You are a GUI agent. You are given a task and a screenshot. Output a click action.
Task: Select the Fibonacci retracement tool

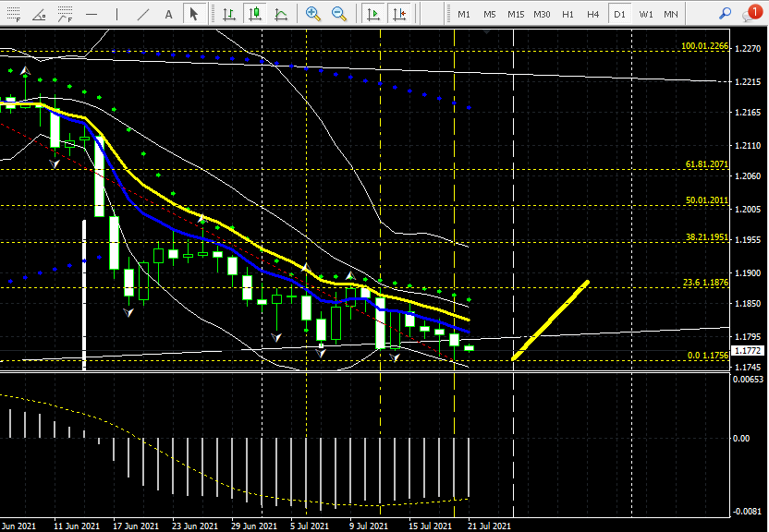(x=11, y=14)
